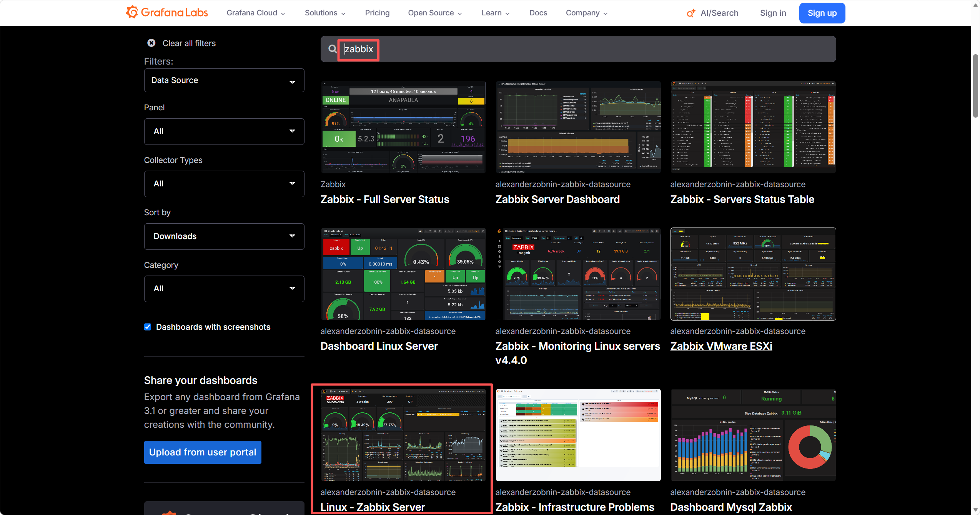Open the Sort by Downloads dropdown
Image resolution: width=980 pixels, height=515 pixels.
tap(224, 236)
